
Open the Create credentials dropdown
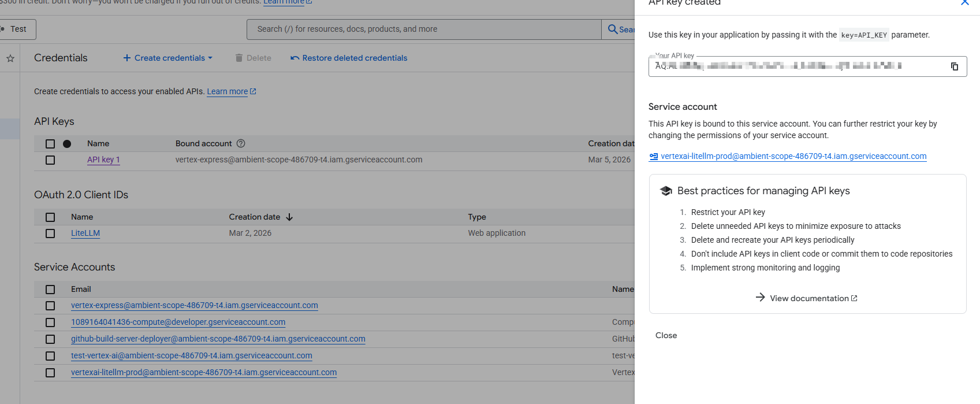168,58
